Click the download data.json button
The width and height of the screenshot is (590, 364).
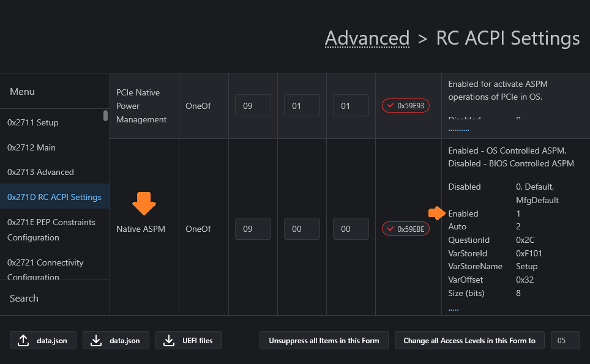(x=116, y=341)
